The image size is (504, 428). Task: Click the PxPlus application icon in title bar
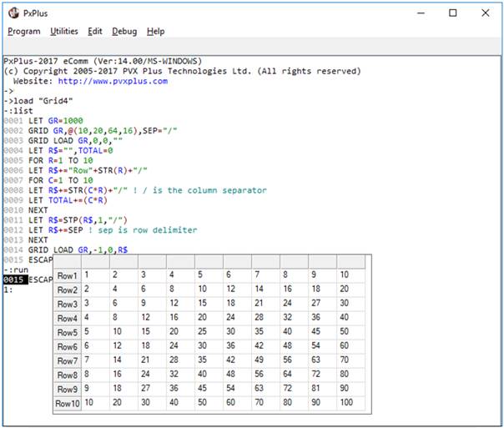click(13, 13)
